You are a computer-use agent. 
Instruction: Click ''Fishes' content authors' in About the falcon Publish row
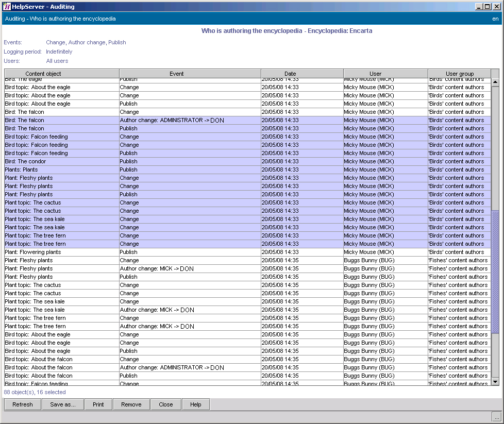pos(458,376)
